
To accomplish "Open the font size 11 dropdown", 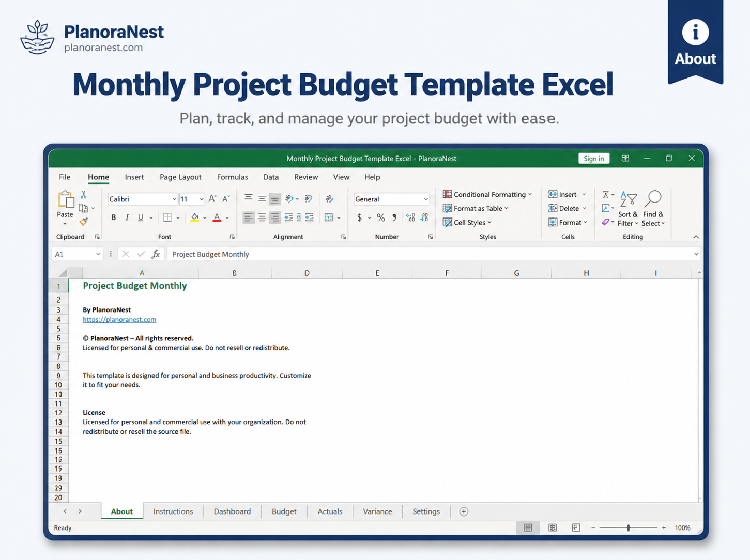I will 202,199.
